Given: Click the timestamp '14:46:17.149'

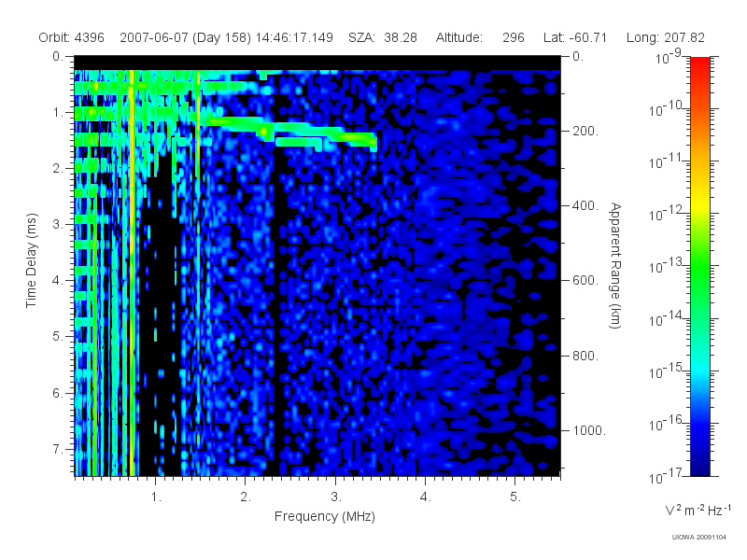Looking at the screenshot, I should coord(294,37).
